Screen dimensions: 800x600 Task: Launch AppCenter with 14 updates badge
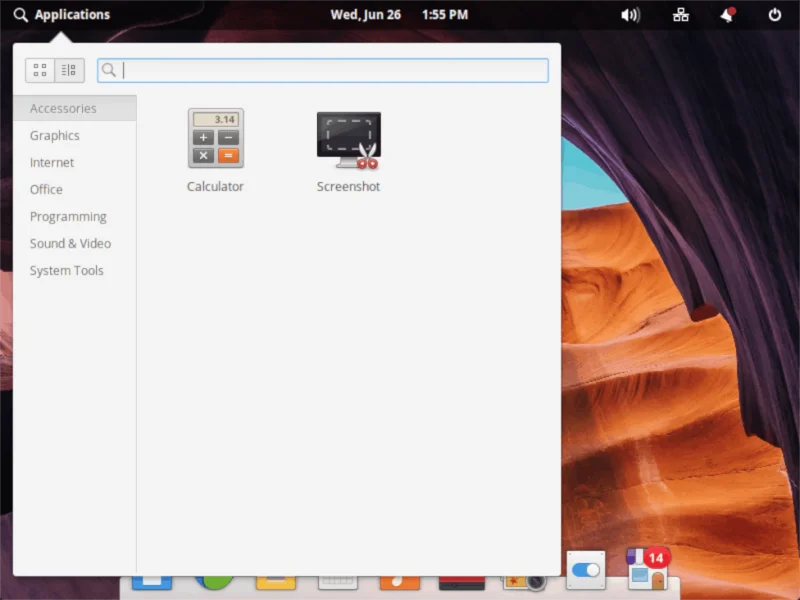tap(647, 568)
